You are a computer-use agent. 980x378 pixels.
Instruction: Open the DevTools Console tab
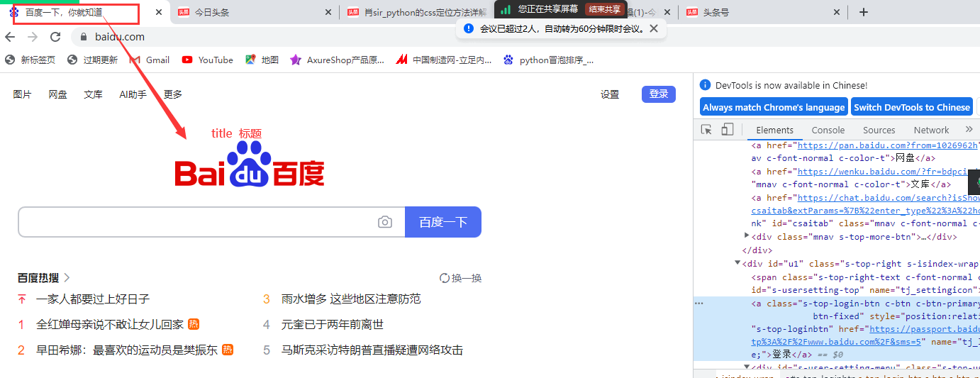click(828, 130)
